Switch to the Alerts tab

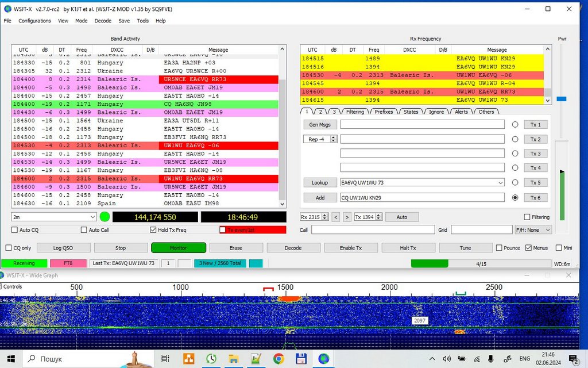[x=461, y=112]
